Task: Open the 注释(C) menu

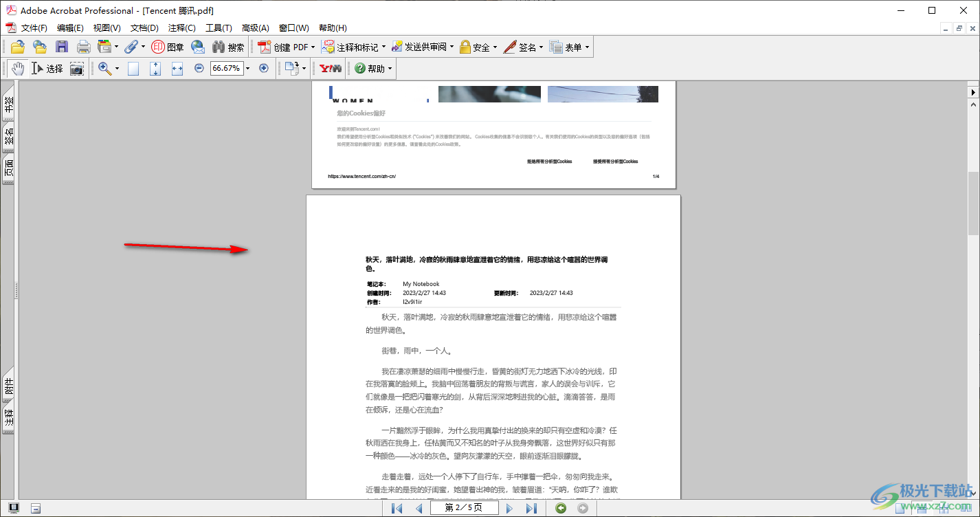Action: pyautogui.click(x=181, y=27)
